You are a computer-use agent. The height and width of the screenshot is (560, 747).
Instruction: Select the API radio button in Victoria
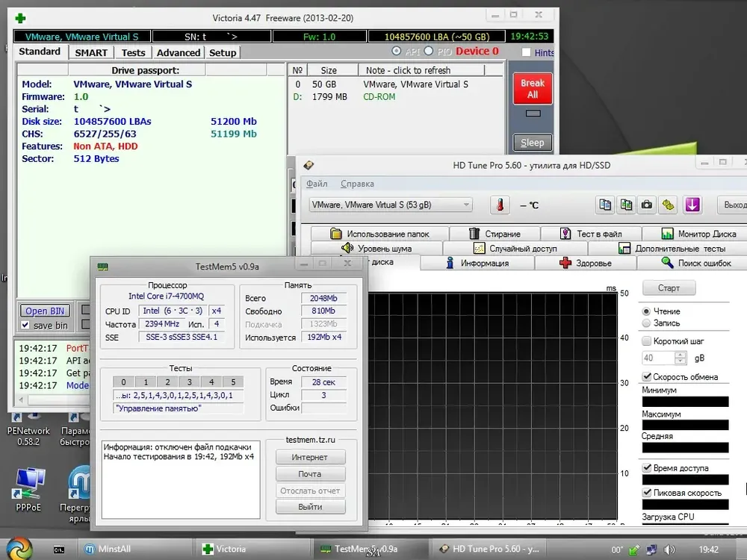point(397,51)
